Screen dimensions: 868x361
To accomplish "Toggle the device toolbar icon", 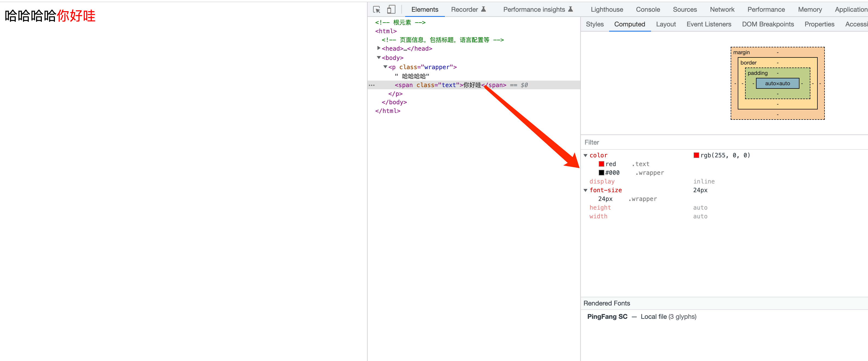I will point(391,10).
